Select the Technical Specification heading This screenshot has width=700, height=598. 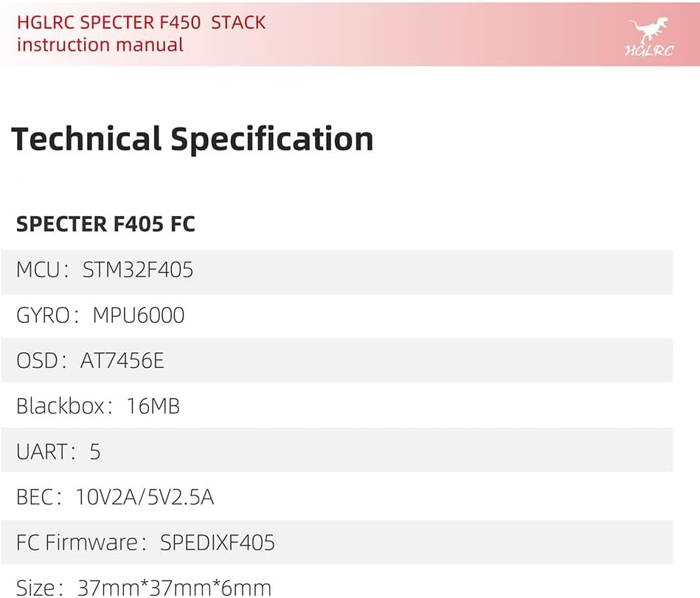(x=193, y=139)
